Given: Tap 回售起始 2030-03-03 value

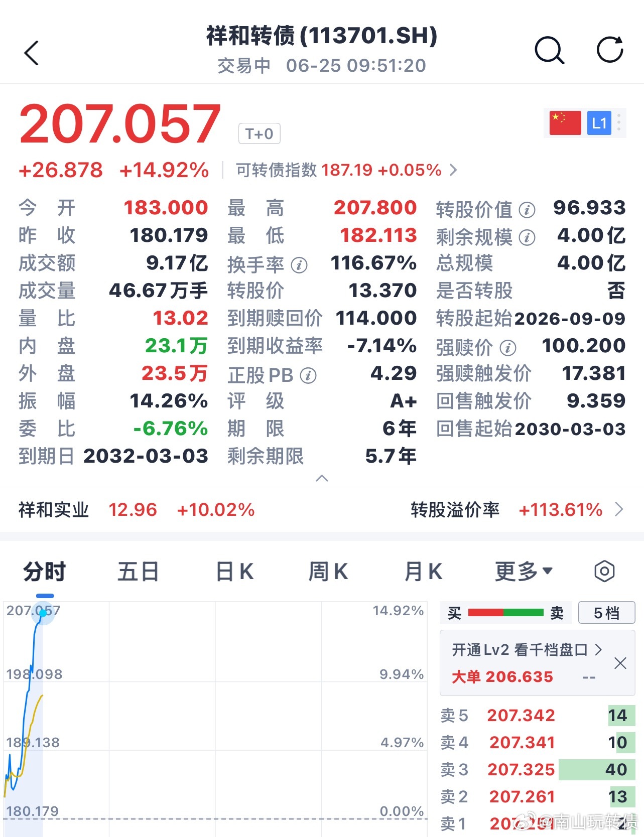Looking at the screenshot, I should [570, 429].
